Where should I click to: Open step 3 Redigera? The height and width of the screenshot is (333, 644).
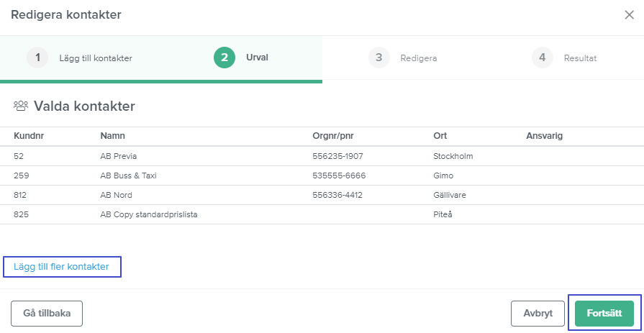point(402,58)
